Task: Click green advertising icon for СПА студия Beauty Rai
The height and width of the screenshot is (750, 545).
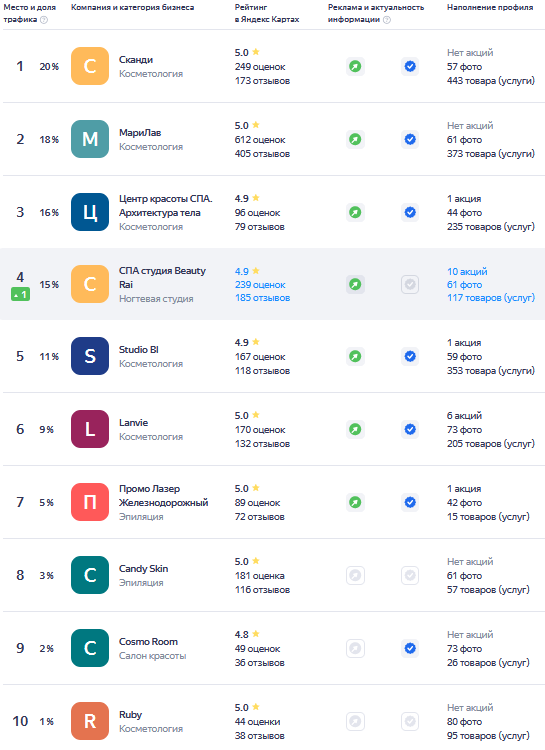Action: point(355,285)
